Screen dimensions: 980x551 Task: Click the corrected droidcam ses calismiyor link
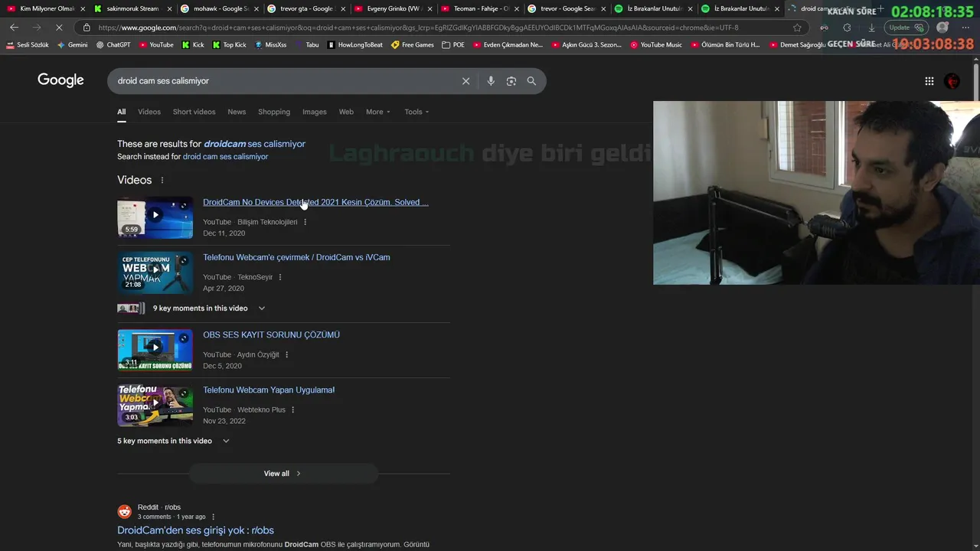[254, 144]
